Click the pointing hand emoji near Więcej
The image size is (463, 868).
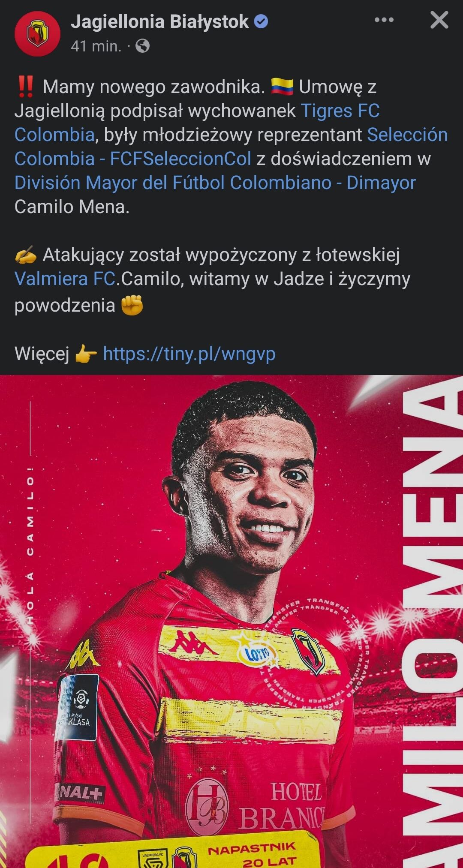click(86, 355)
